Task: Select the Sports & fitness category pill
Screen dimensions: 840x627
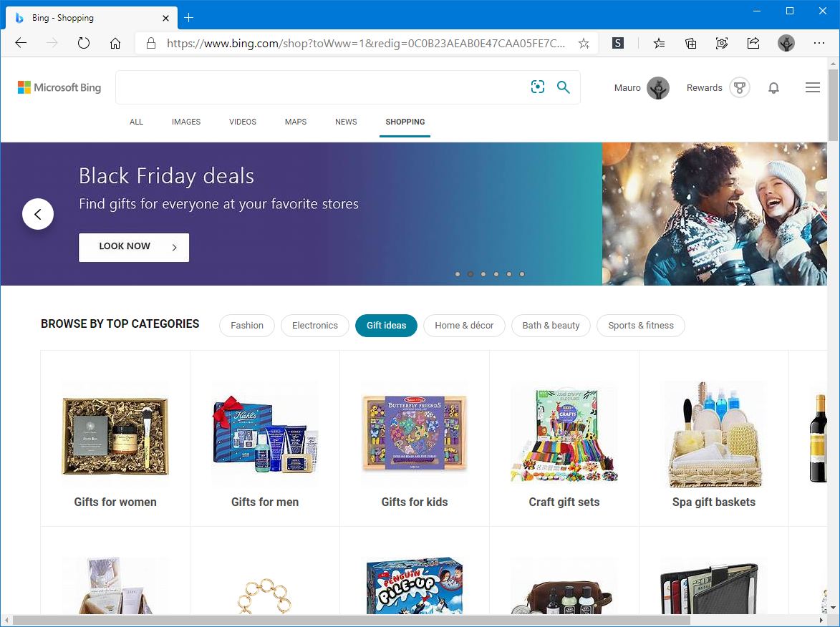Action: tap(641, 326)
